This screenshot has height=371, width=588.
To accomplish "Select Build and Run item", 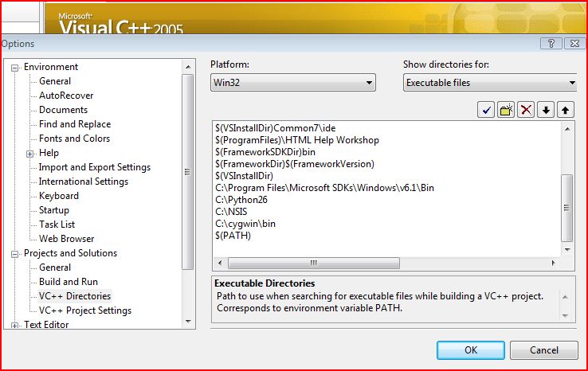I will (x=69, y=282).
